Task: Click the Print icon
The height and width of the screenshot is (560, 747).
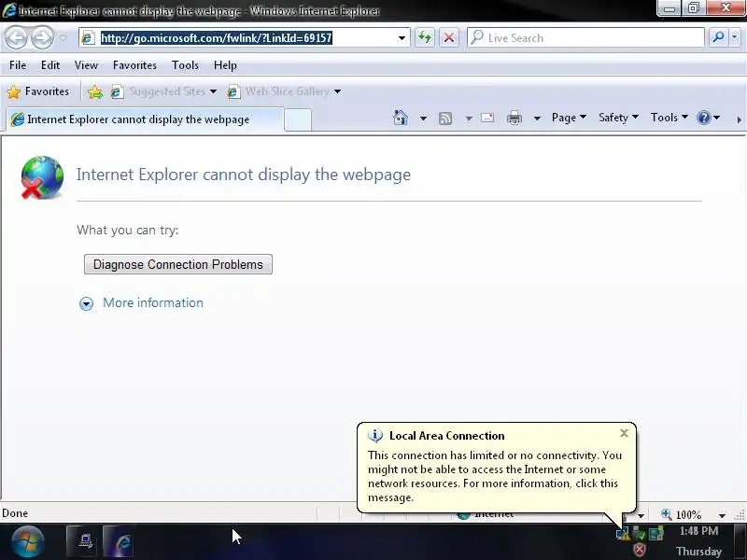Action: [x=514, y=118]
